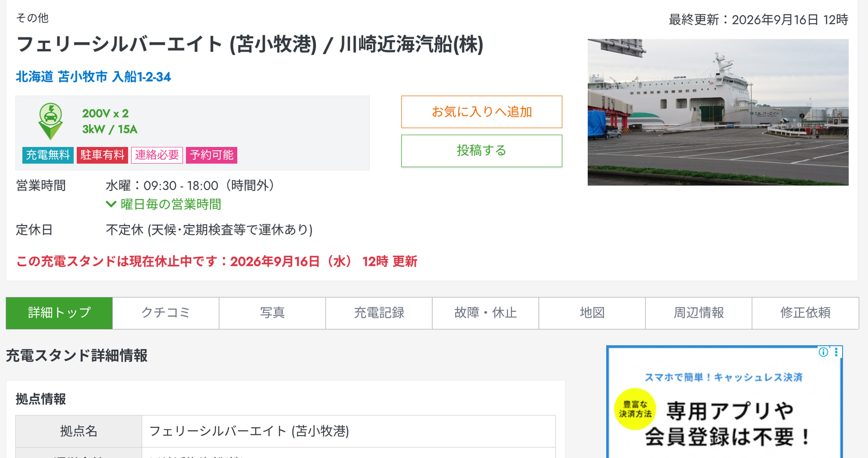Click the green EV charger pin icon

(51, 121)
